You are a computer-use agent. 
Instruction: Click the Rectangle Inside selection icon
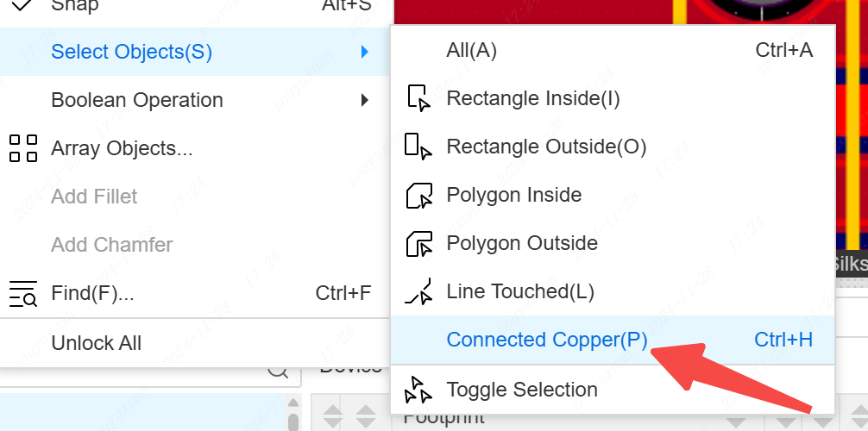pyautogui.click(x=418, y=98)
